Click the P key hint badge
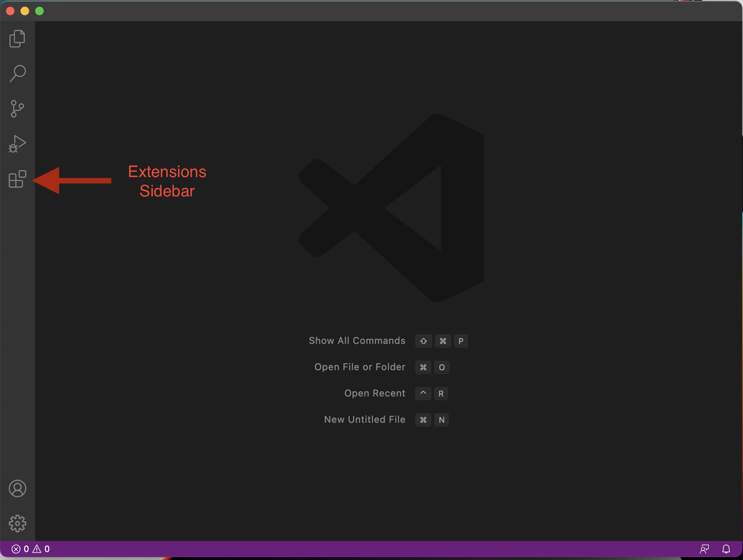The width and height of the screenshot is (743, 560). coord(461,341)
